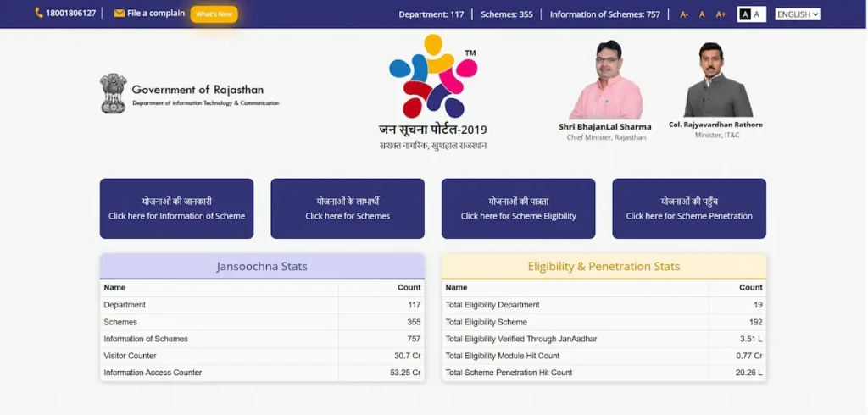The image size is (868, 415).
Task: Click Eligibility & Penetration Stats panel header
Action: coord(604,266)
